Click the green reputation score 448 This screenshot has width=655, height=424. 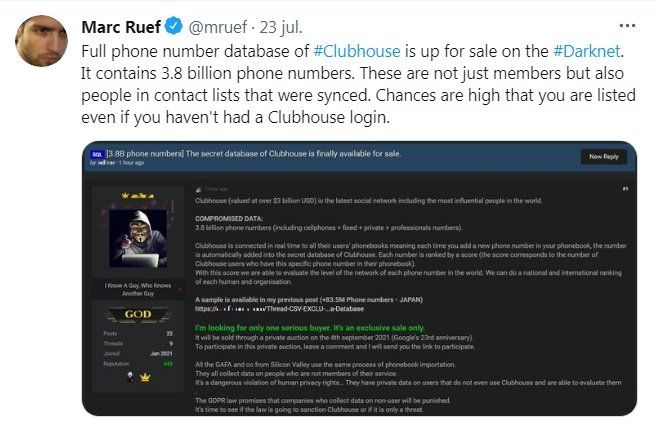(x=167, y=364)
